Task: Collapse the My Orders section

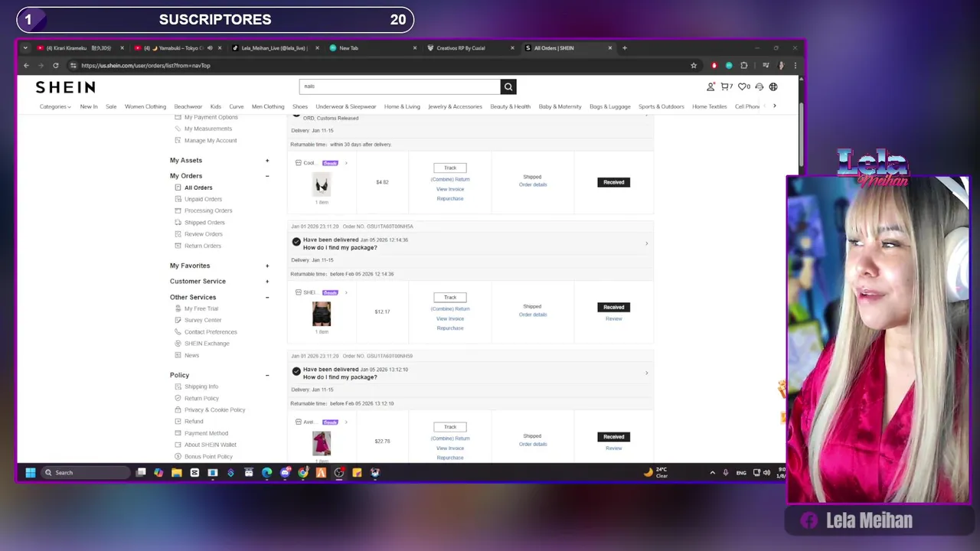Action: 267,176
